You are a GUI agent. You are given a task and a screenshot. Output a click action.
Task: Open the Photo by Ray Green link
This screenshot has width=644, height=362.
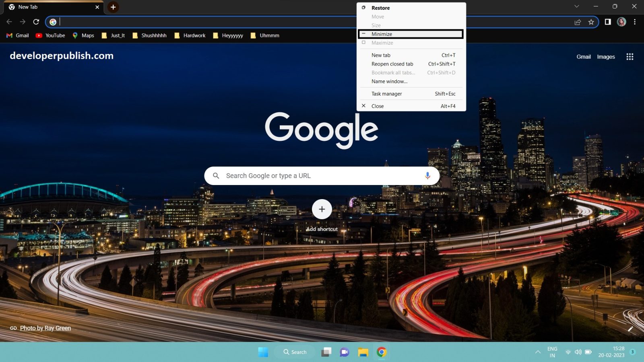[x=45, y=328]
